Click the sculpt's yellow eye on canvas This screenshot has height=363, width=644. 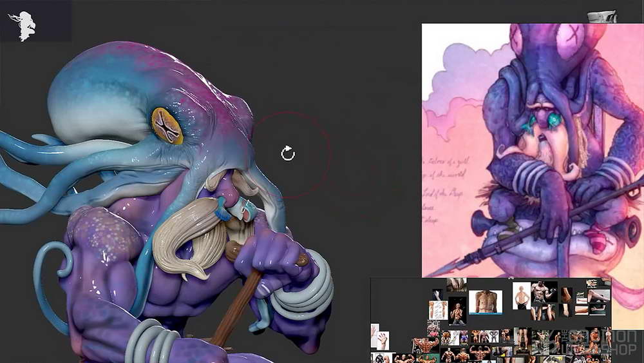[x=167, y=126]
